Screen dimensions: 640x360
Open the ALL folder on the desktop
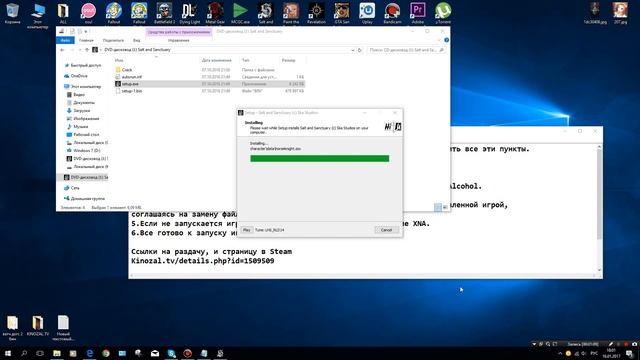click(x=63, y=13)
